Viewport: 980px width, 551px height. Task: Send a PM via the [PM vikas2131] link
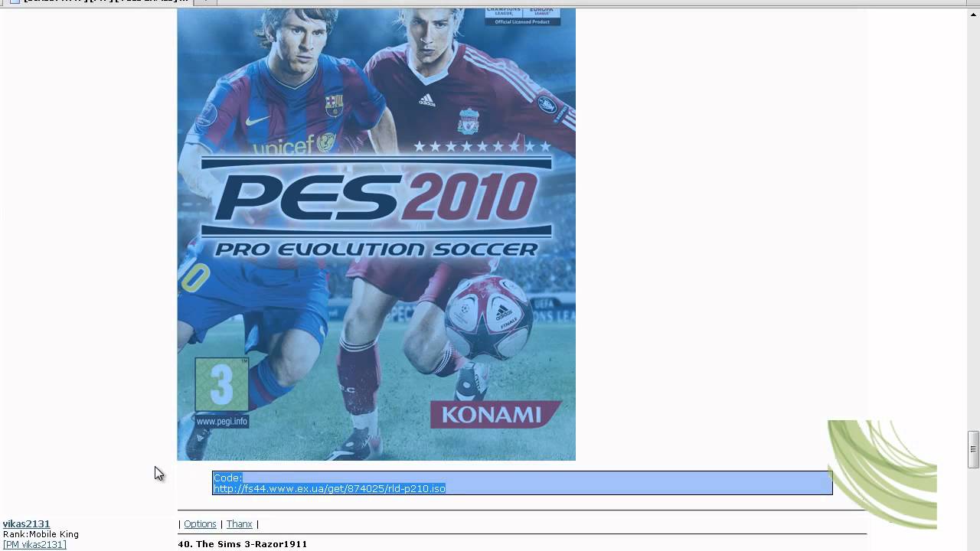[x=34, y=545]
